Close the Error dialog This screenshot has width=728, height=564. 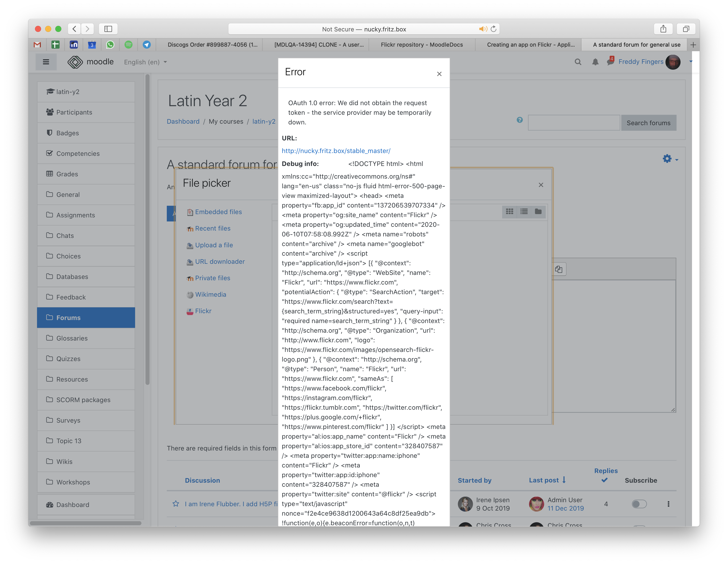[439, 74]
